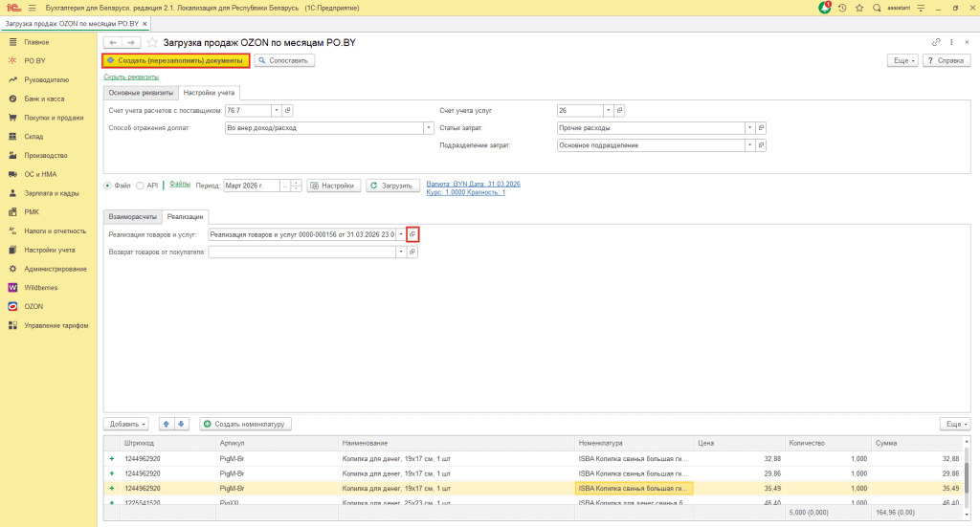Copy the form link with the chain icon
Viewport: 980px width, 527px height.
936,42
